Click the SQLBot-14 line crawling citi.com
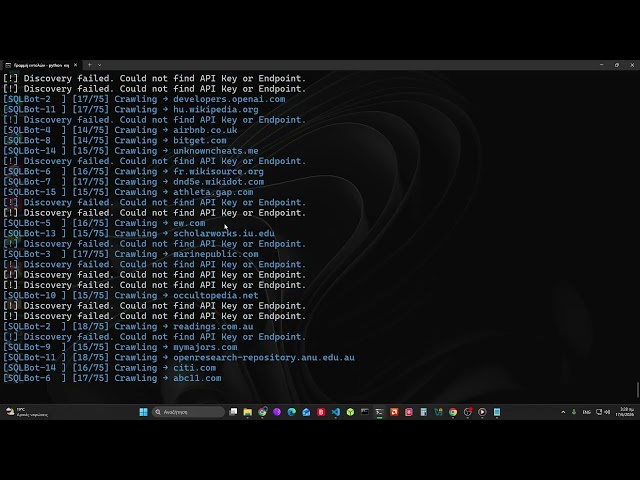The image size is (640, 480). point(109,368)
